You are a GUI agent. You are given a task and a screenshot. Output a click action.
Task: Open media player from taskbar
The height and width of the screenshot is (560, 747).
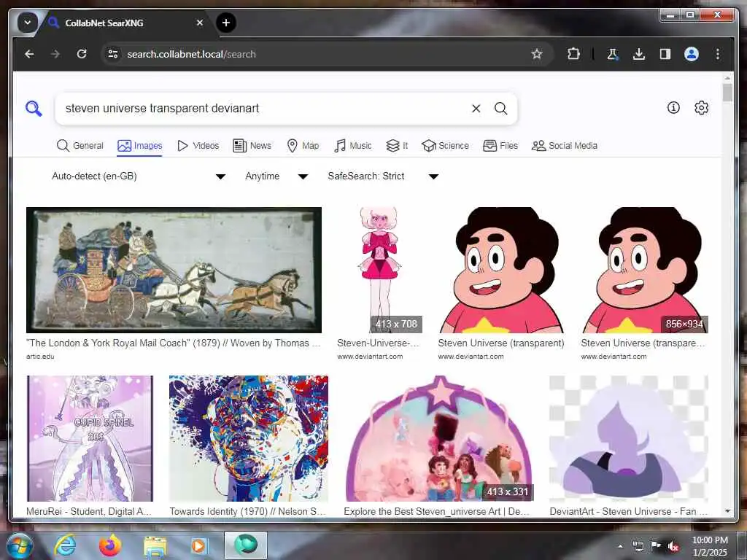199,546
